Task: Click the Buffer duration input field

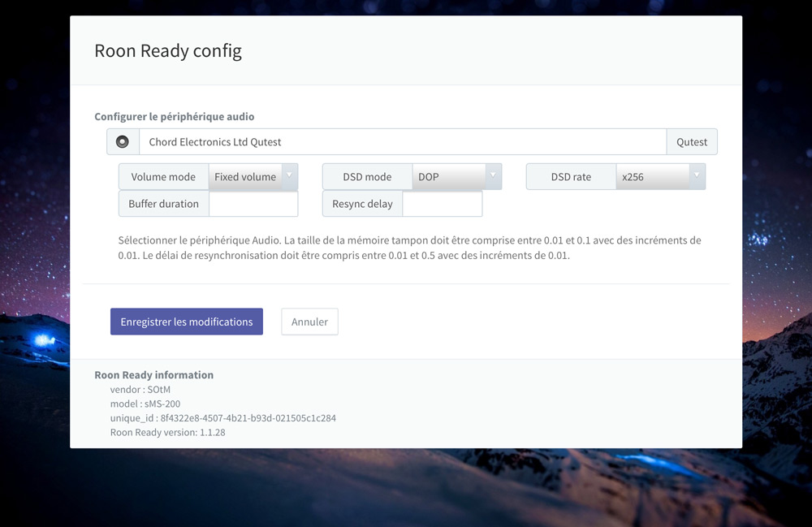Action: point(253,204)
